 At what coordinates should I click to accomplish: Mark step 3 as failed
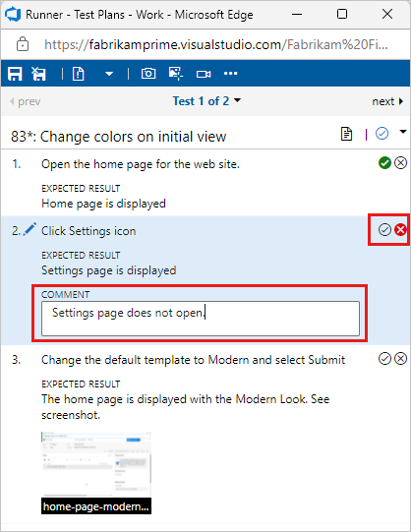pyautogui.click(x=401, y=359)
